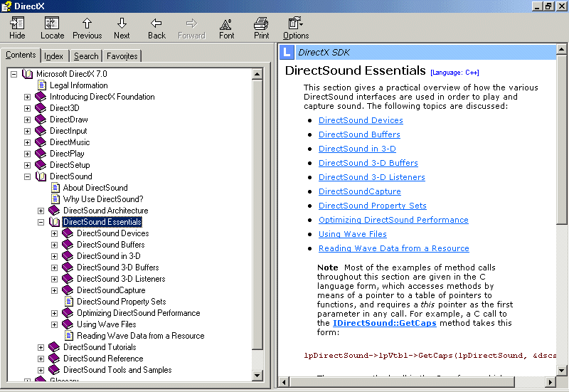The height and width of the screenshot is (392, 569).
Task: Open the Options toolbar menu
Action: (296, 28)
